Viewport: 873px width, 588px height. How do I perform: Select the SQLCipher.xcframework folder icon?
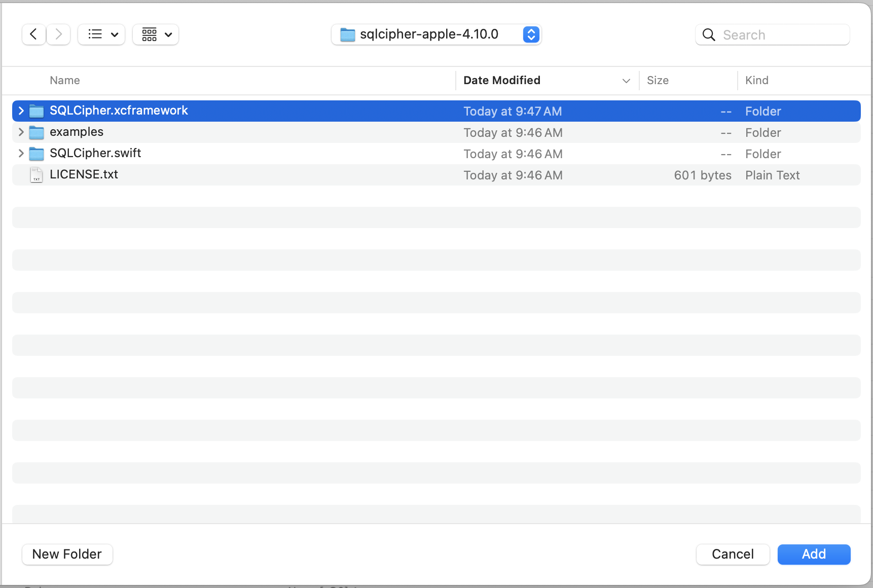pyautogui.click(x=37, y=111)
